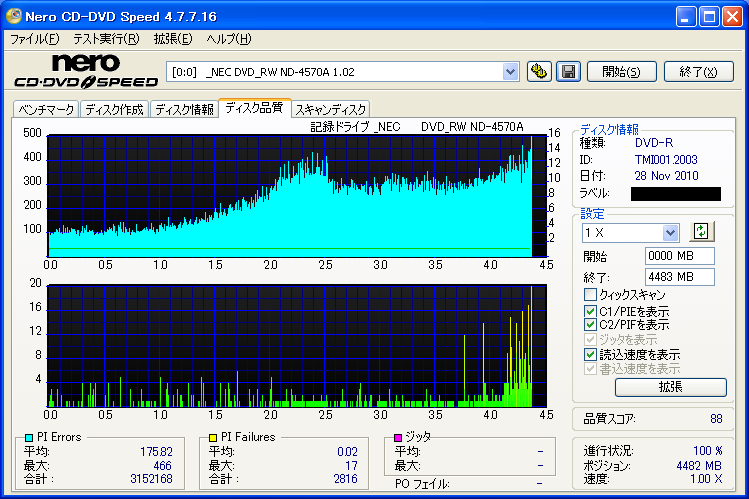Screen dimensions: 749x499
Task: Select the ディスク品質 tab
Action: click(255, 108)
